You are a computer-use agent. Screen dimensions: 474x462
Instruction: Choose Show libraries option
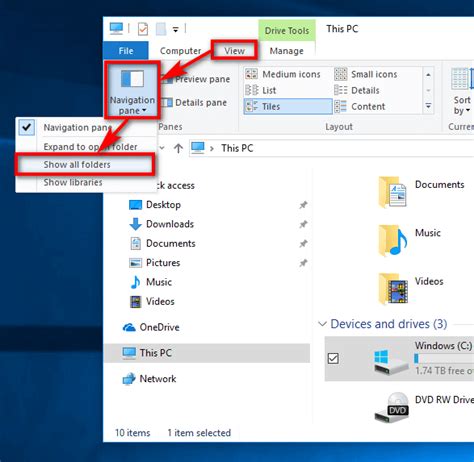click(x=87, y=182)
